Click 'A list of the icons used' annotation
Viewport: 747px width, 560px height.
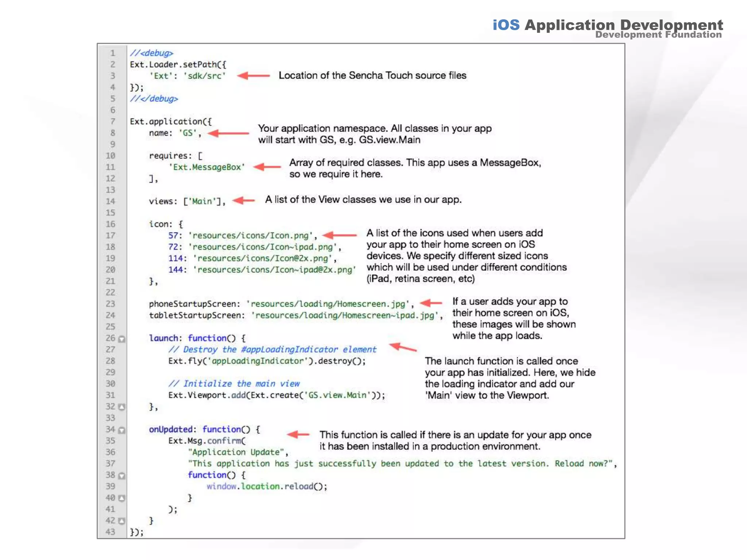(x=467, y=256)
